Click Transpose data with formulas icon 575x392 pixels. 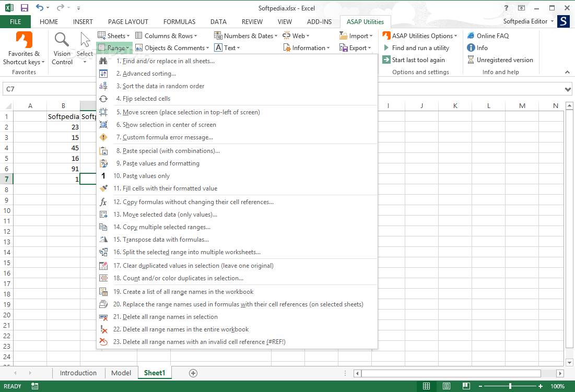click(x=103, y=240)
